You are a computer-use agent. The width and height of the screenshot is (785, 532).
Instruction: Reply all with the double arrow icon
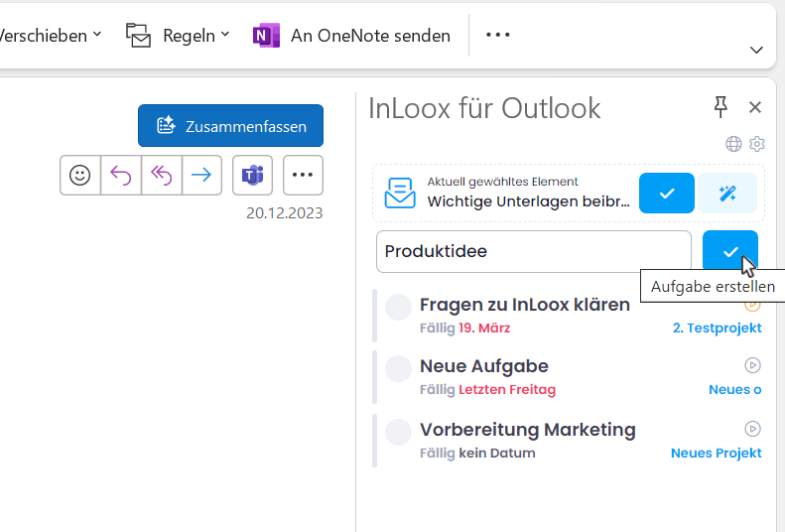coord(161,175)
